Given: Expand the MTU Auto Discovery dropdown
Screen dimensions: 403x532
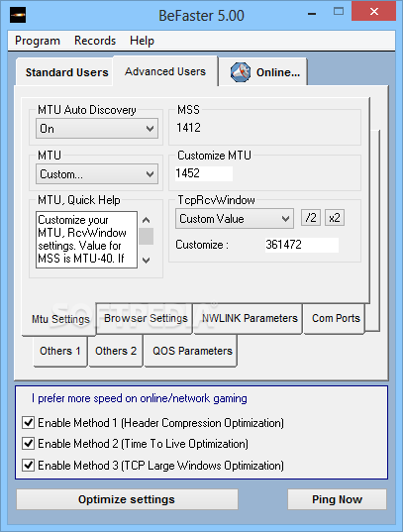Looking at the screenshot, I should [x=97, y=128].
